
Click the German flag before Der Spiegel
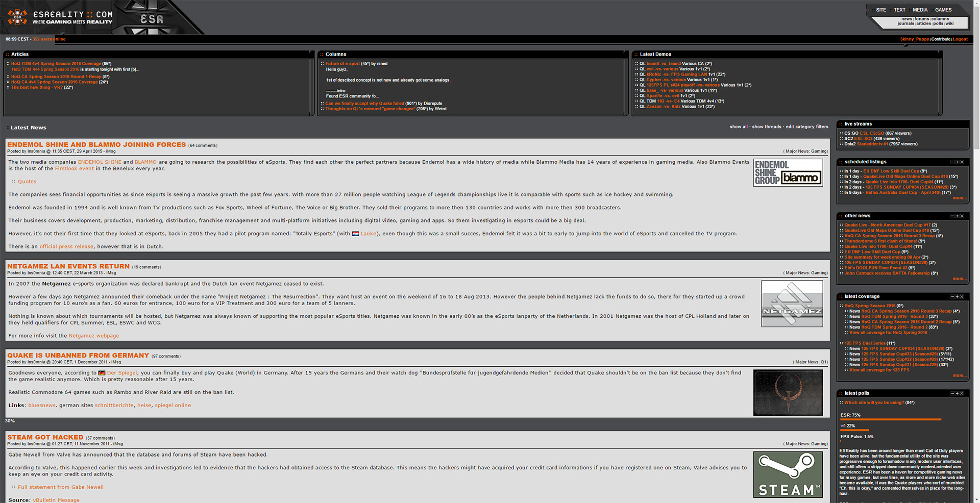[102, 373]
